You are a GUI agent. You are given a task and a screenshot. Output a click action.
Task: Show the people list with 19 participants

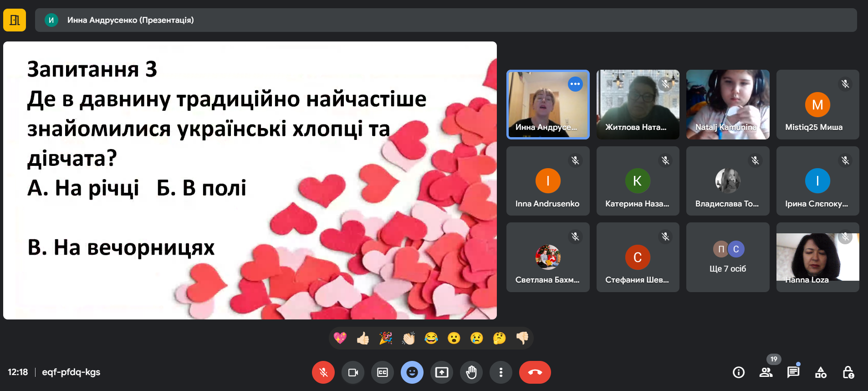pos(766,372)
